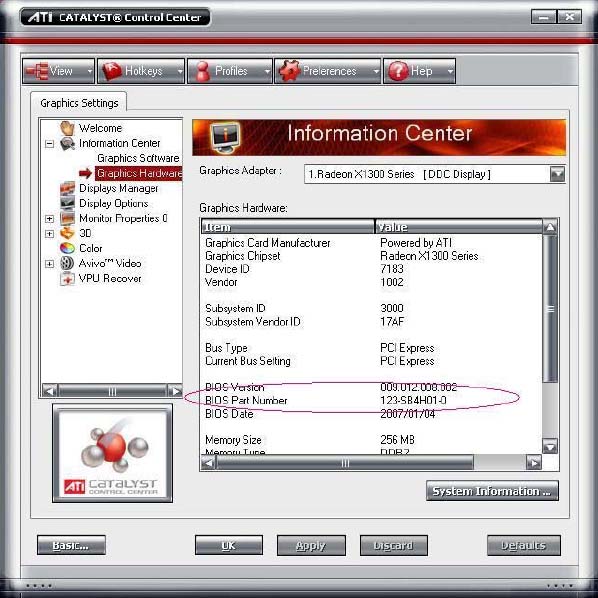Screen dimensions: 598x598
Task: Click the 3D tree icon
Action: click(67, 233)
